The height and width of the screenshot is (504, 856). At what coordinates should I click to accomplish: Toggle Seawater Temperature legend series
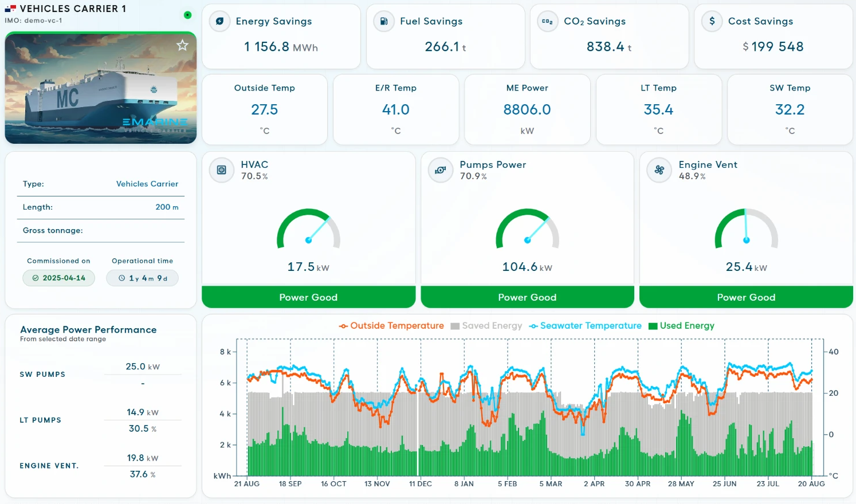[x=585, y=325]
